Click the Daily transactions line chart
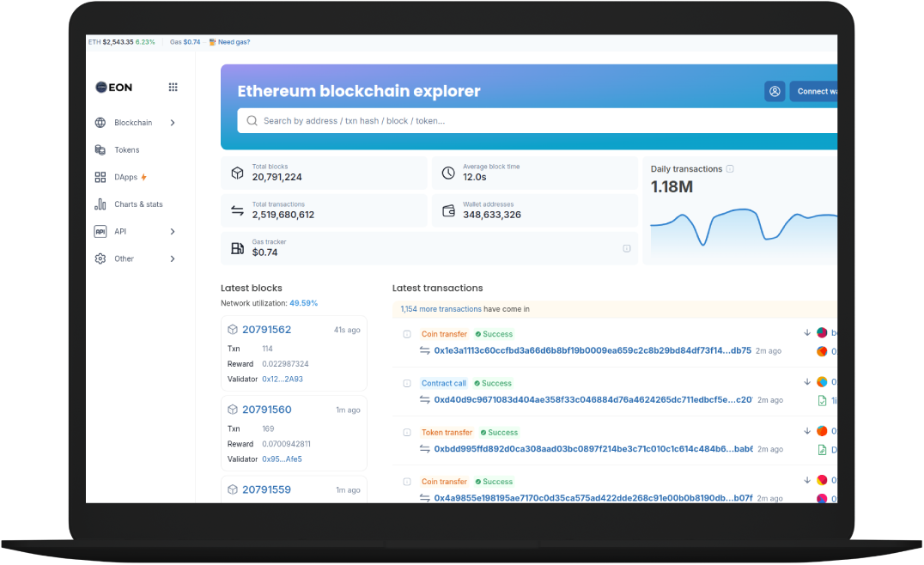 tap(744, 232)
